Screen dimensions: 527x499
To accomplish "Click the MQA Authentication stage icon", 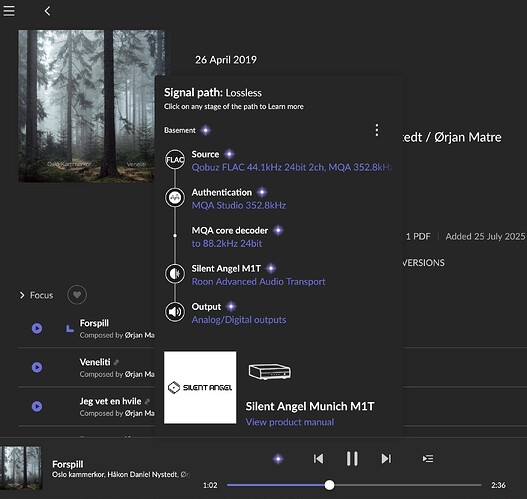I will [175, 198].
